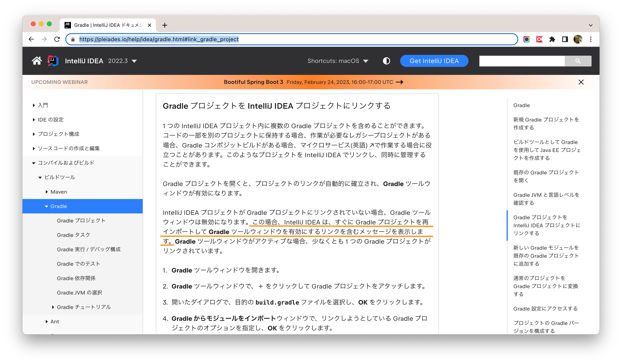The height and width of the screenshot is (364, 622).
Task: Open the Extensions puzzle piece menu
Action: click(x=552, y=39)
